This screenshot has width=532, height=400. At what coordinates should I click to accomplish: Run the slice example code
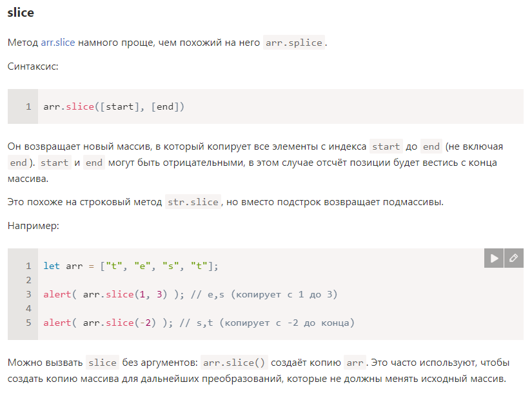coord(494,258)
